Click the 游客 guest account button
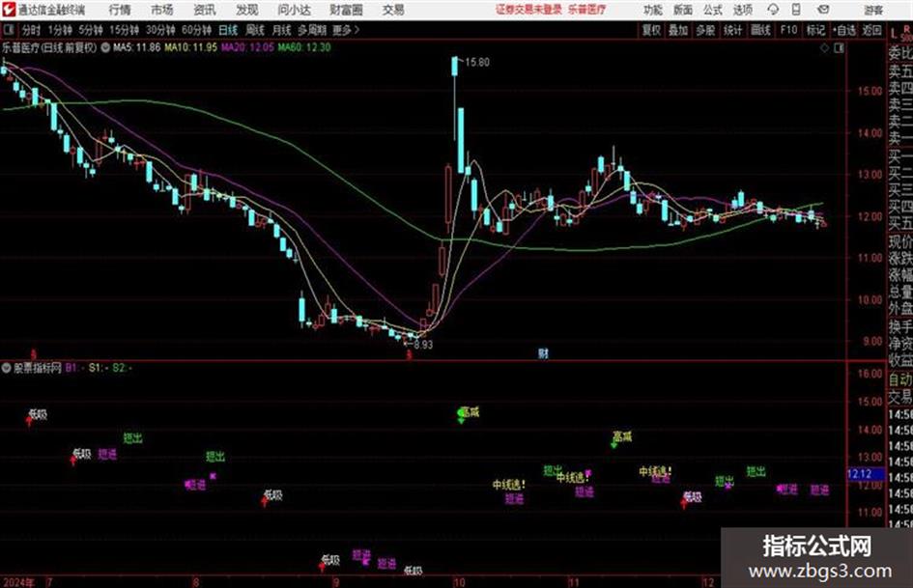Viewport: 913px width, 588px height. point(873,10)
